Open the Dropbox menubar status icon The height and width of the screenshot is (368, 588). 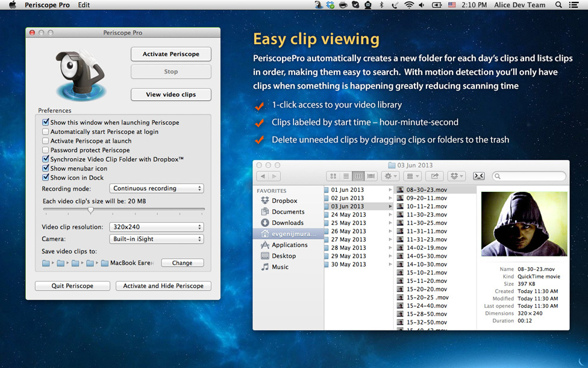330,5
